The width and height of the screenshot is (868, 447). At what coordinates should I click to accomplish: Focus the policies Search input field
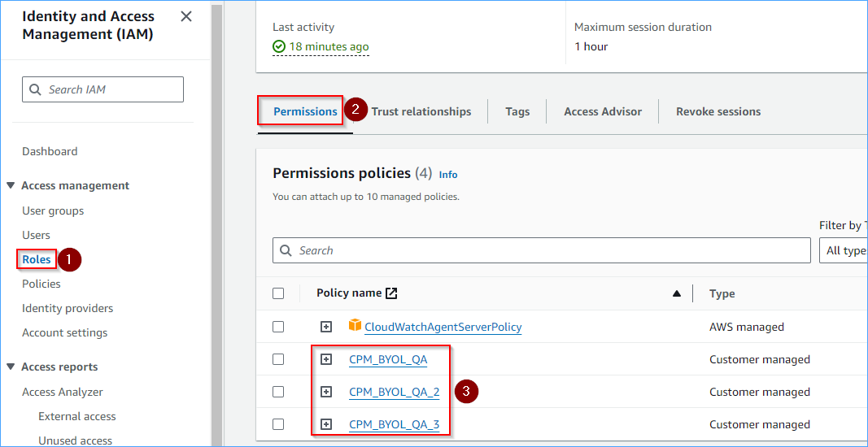(542, 250)
